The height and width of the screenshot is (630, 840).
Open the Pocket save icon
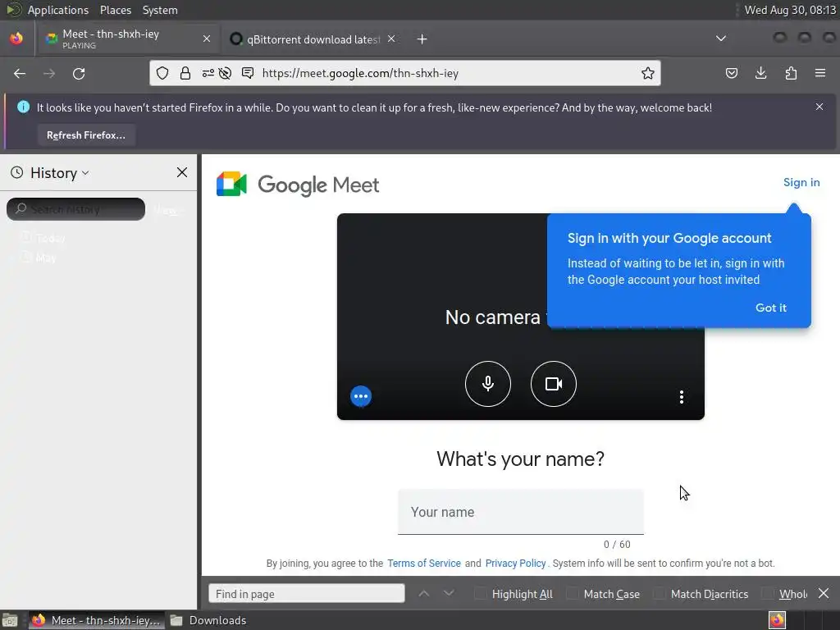731,73
